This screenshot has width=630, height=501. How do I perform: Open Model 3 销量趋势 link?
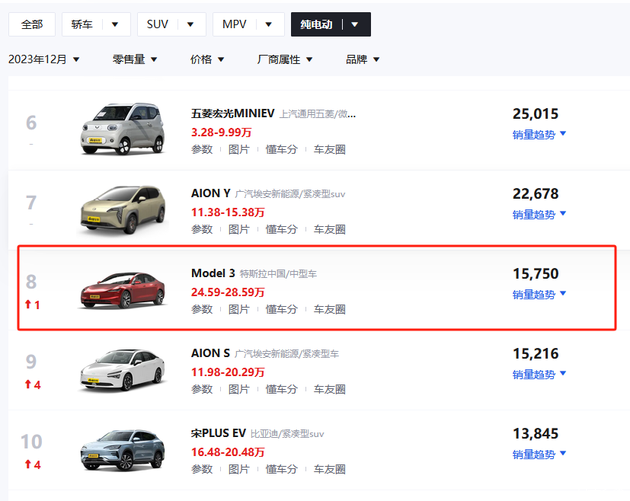(539, 294)
